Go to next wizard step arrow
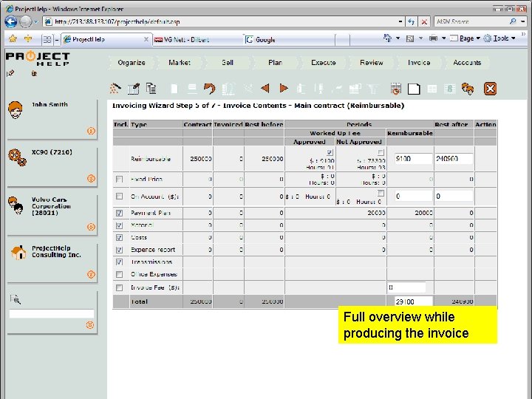 point(284,89)
